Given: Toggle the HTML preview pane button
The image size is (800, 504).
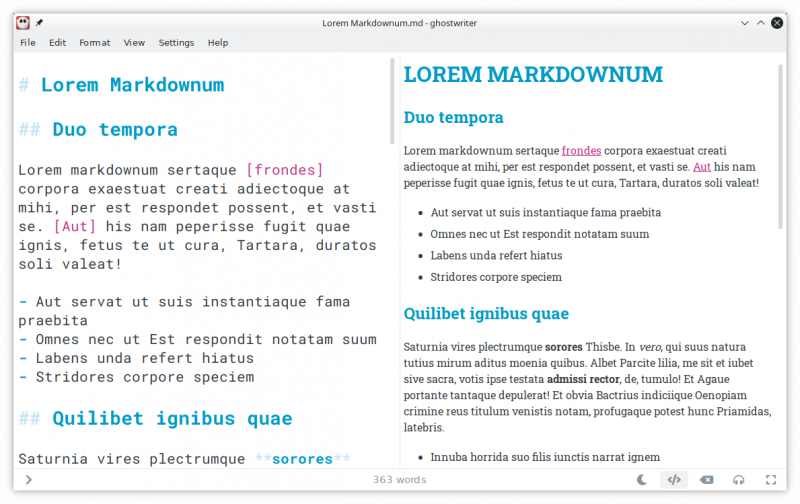Looking at the screenshot, I should click(x=674, y=480).
